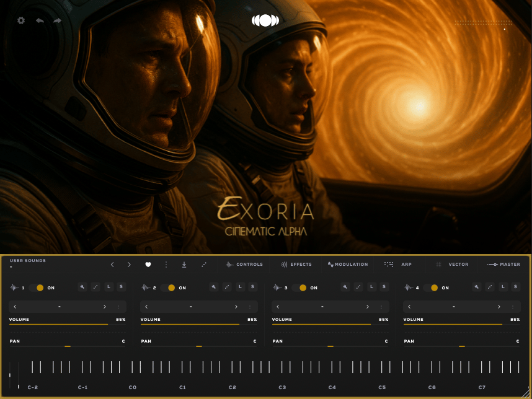Set layer 1 pan slider
Viewport: 532px width, 399px height.
coord(67,346)
